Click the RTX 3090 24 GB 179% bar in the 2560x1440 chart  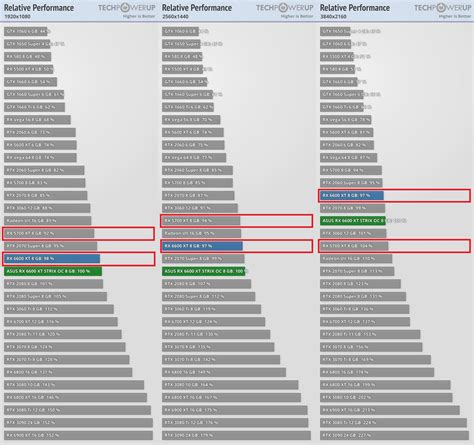237,435
